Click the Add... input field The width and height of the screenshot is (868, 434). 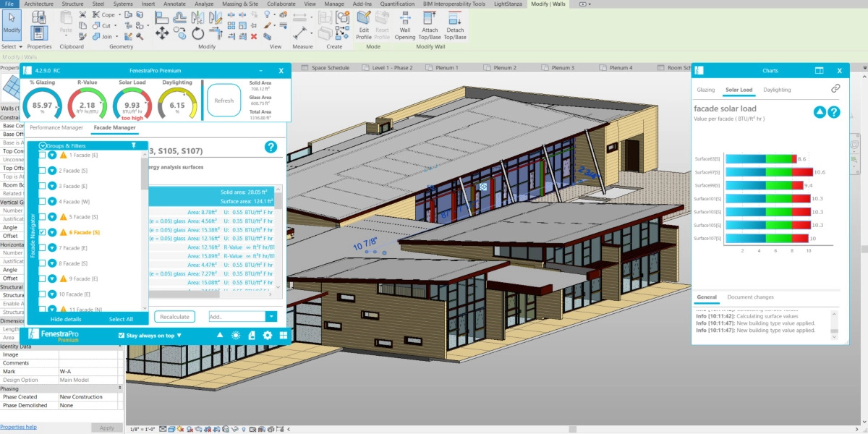point(237,317)
